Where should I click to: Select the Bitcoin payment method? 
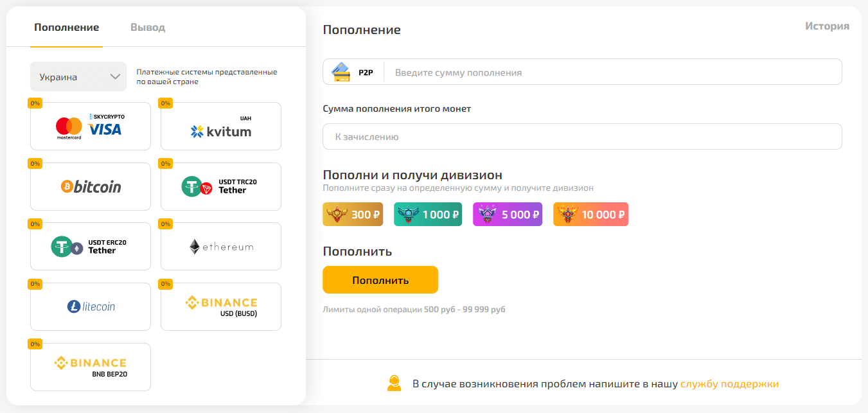tap(90, 186)
